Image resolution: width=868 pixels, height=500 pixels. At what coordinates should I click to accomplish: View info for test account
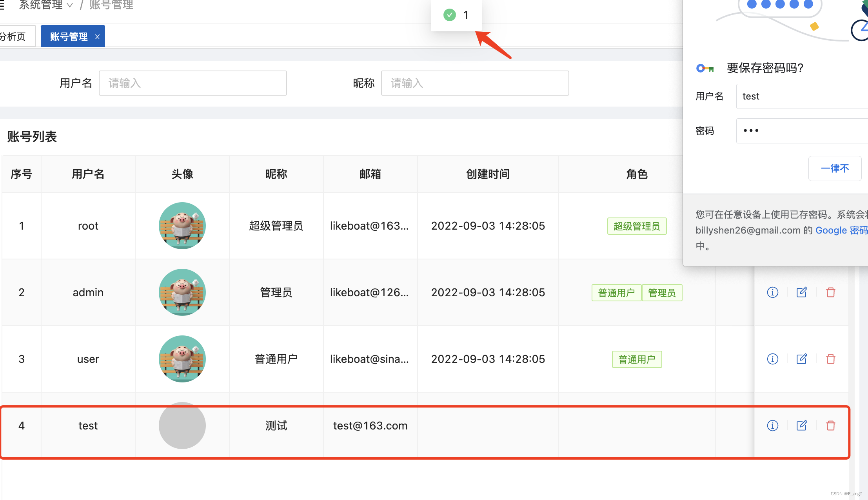point(772,426)
